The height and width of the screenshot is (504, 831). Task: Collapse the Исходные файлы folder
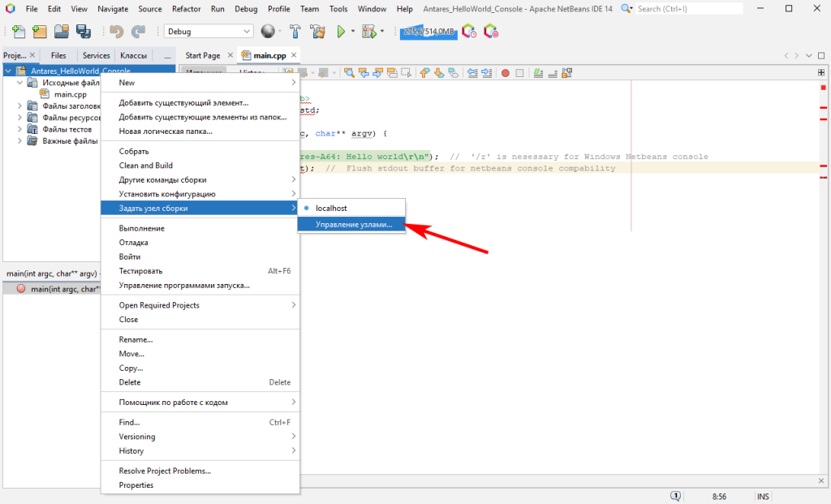click(20, 83)
